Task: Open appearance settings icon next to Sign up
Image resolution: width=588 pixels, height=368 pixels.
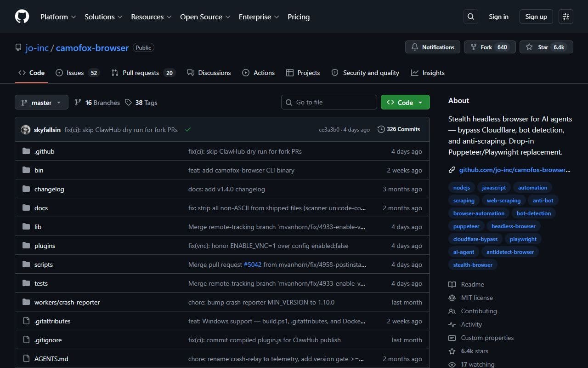Action: coord(566,17)
